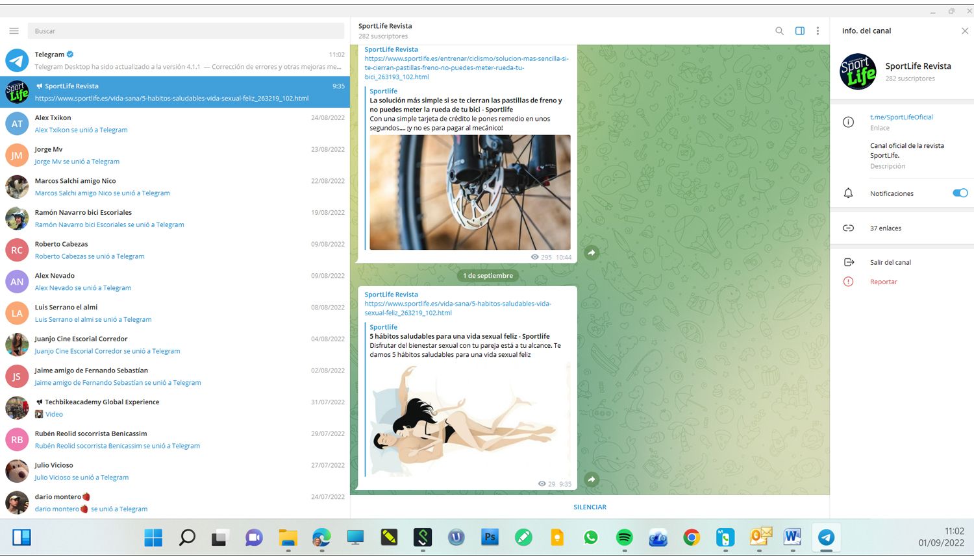Viewport: 974px width, 560px height.
Task: Click the Buscar search field
Action: 186,31
